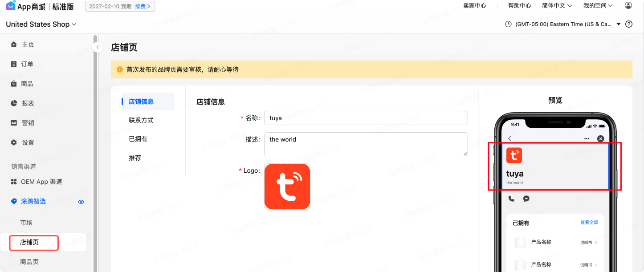Screen dimensions: 644x272
Task: Click the orange warning icon in banner
Action: [x=120, y=69]
